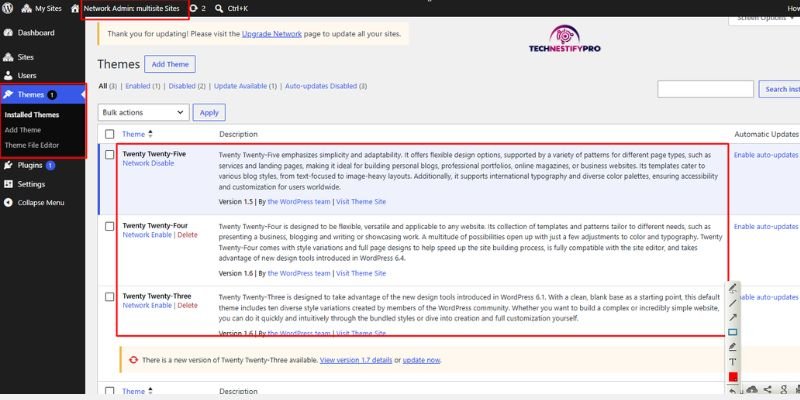800x400 pixels.
Task: Click the Plugins plug icon
Action: pos(8,165)
